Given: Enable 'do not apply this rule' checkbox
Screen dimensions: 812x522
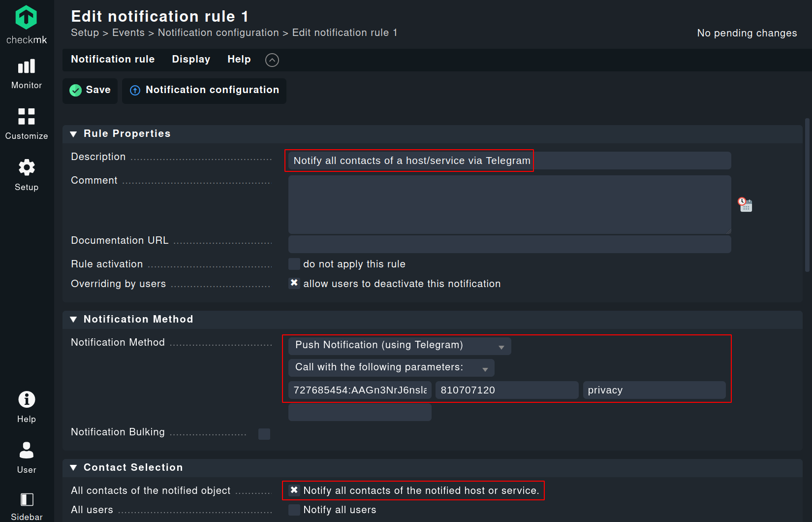Looking at the screenshot, I should click(x=294, y=264).
